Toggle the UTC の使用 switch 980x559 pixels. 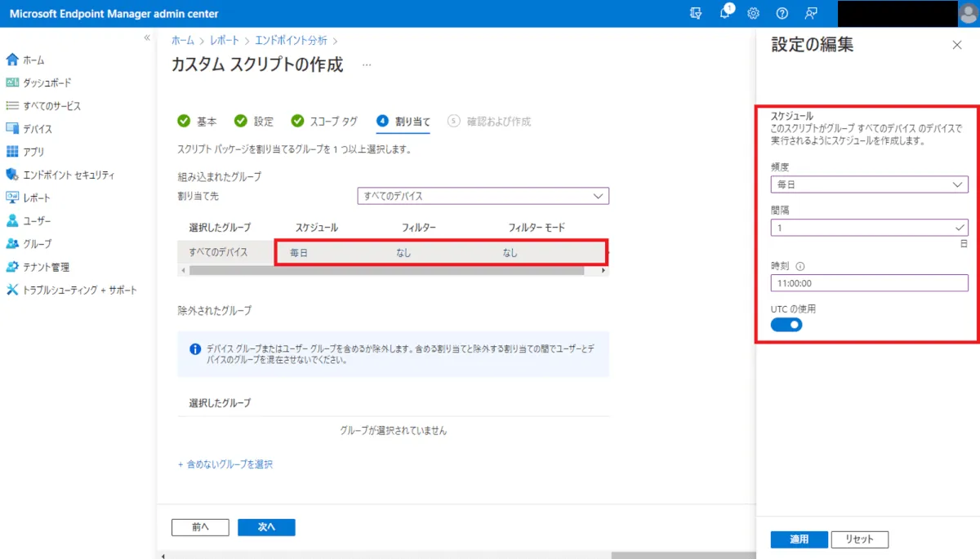point(786,325)
